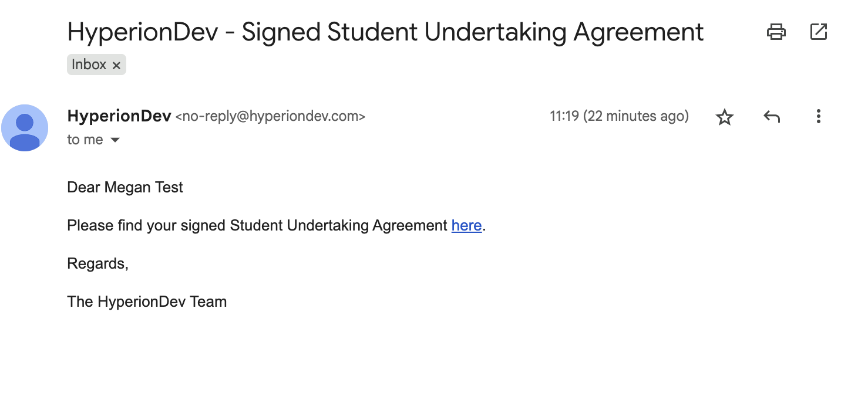Open email in new window icon
Image resolution: width=868 pixels, height=393 pixels.
click(818, 32)
